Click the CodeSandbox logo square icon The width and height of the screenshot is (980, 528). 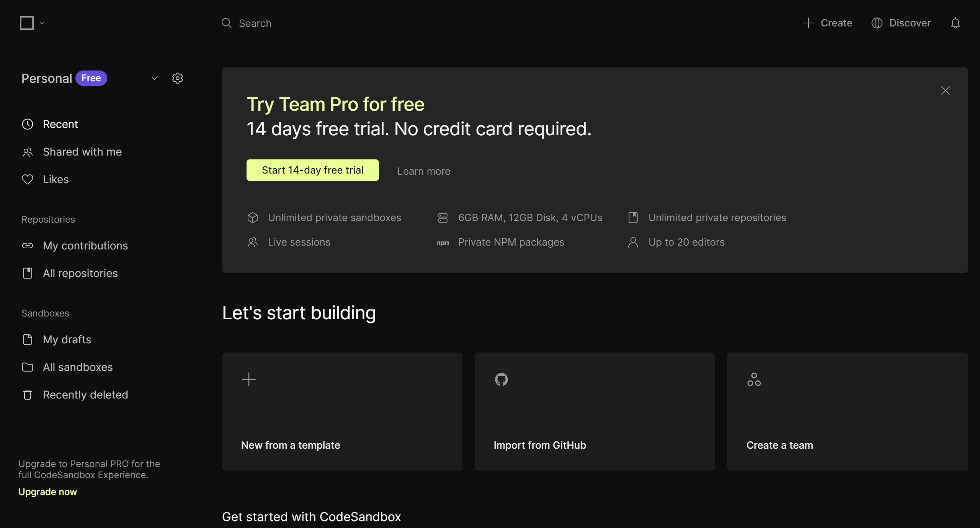click(x=27, y=23)
